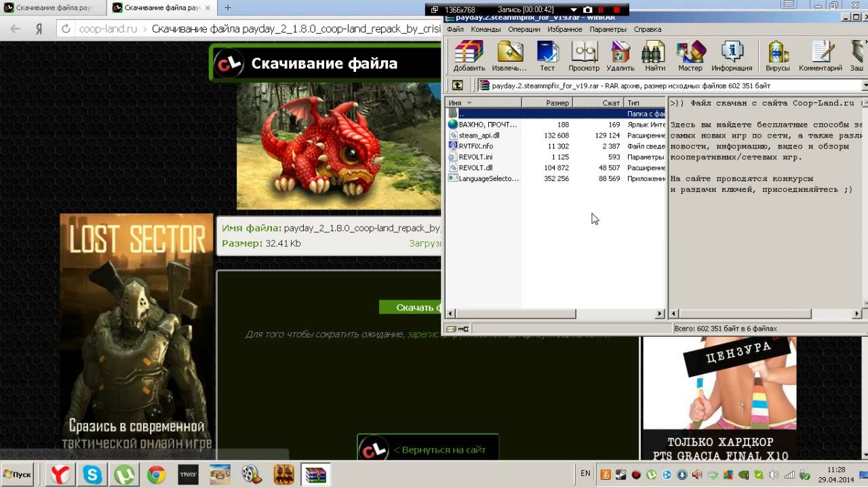Switch to the WinRAR taskbar button

point(315,474)
